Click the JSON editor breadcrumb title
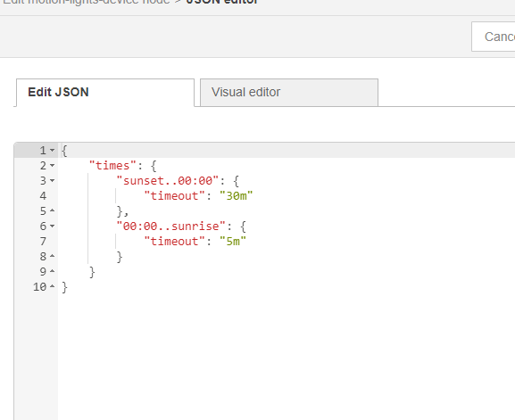 coord(222,2)
